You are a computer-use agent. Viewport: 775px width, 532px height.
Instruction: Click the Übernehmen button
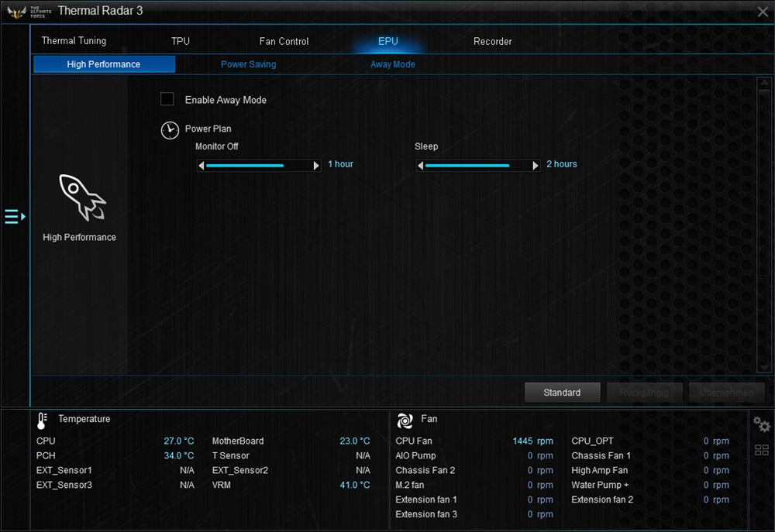[726, 393]
